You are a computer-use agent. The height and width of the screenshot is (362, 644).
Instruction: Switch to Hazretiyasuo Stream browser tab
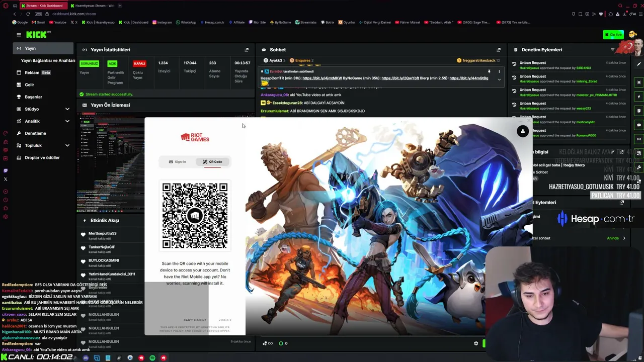[x=93, y=6]
